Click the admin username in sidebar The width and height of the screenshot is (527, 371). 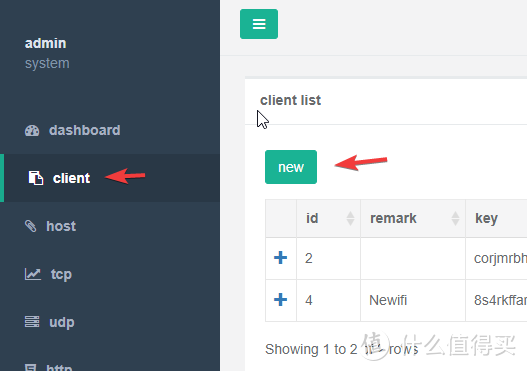click(45, 43)
